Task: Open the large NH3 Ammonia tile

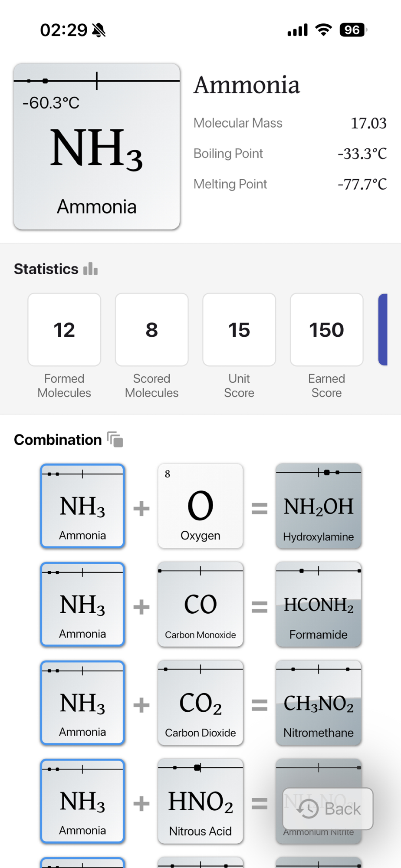Action: pyautogui.click(x=97, y=148)
